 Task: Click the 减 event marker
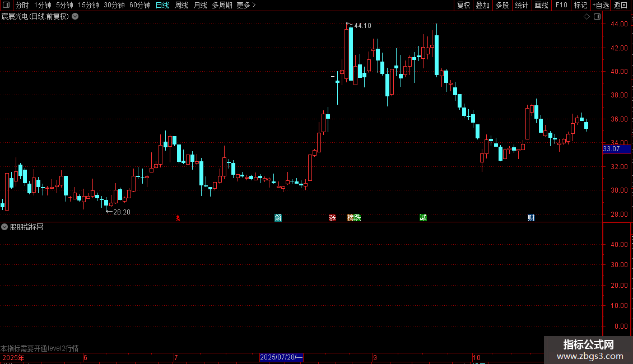[x=423, y=218]
